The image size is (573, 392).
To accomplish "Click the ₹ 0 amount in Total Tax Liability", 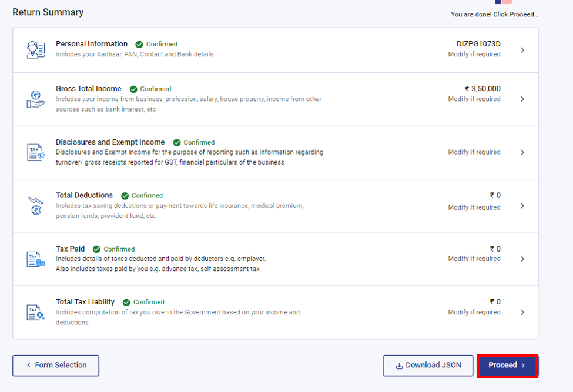I will tap(495, 301).
